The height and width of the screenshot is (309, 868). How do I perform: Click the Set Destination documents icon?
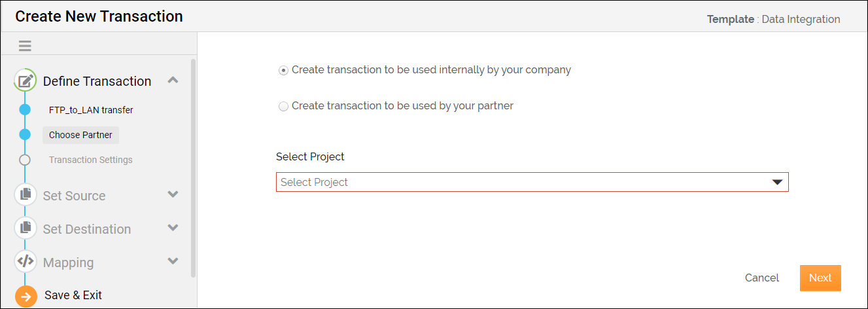click(26, 228)
